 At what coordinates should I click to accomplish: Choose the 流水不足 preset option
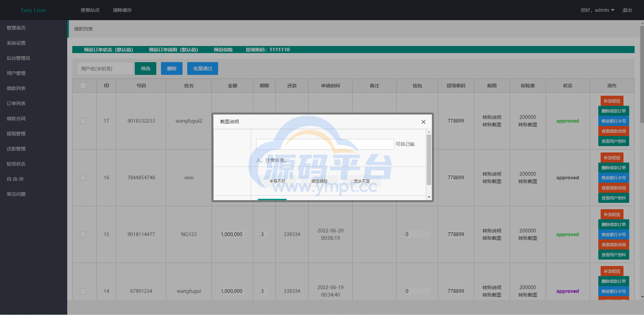tap(362, 181)
